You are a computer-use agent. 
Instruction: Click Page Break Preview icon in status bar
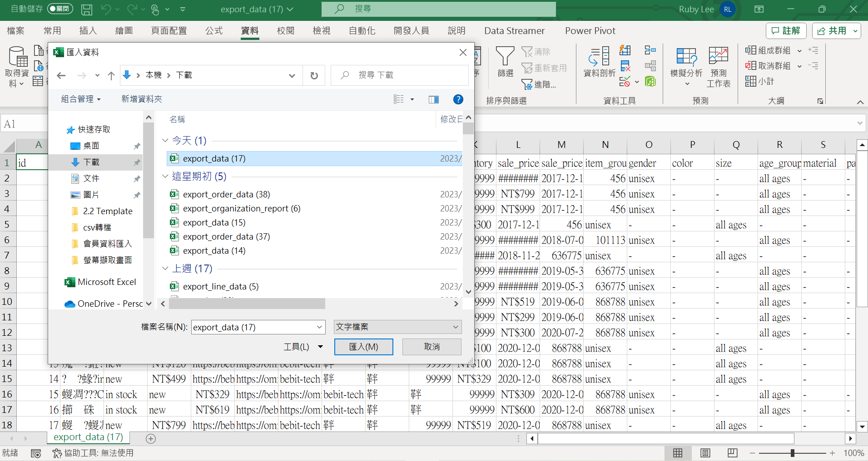(x=732, y=453)
